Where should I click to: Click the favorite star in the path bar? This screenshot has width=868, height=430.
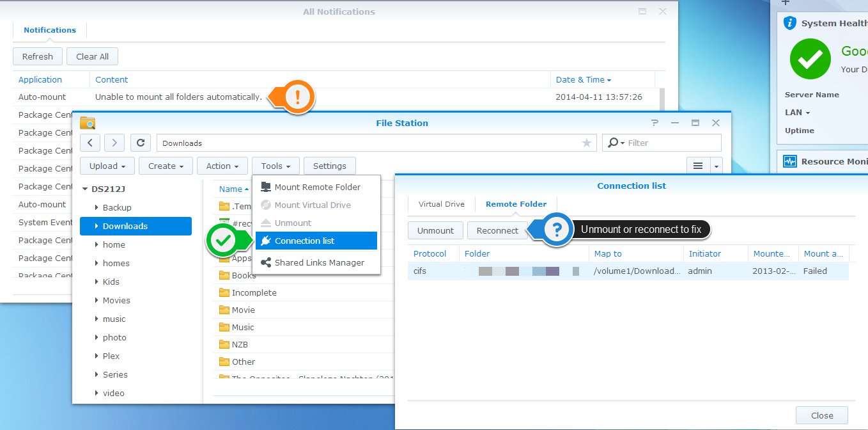point(586,143)
